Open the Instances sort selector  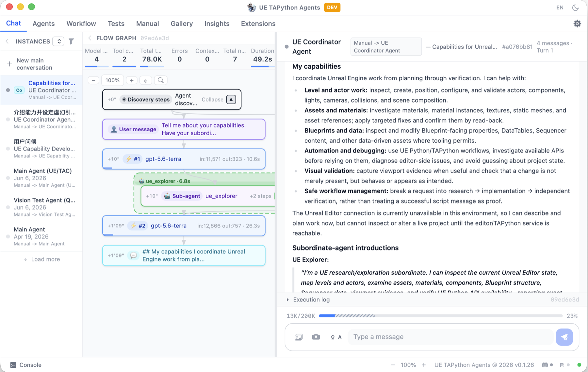coord(58,41)
